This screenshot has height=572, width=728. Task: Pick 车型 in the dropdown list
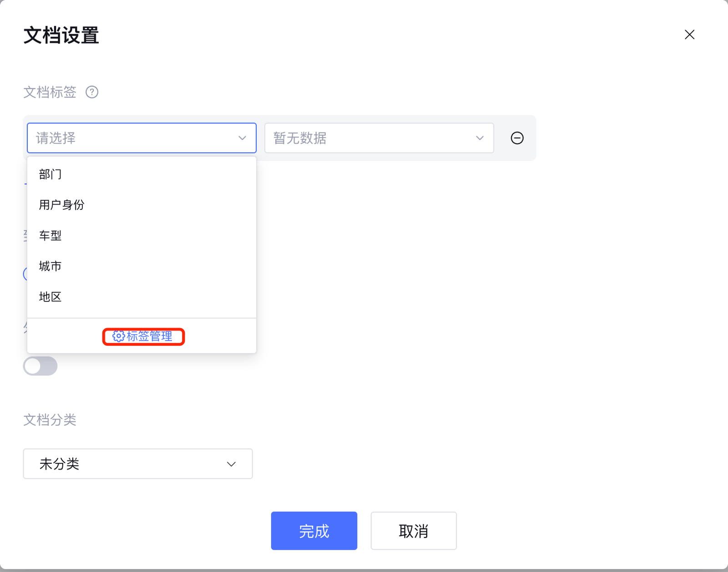(x=51, y=236)
